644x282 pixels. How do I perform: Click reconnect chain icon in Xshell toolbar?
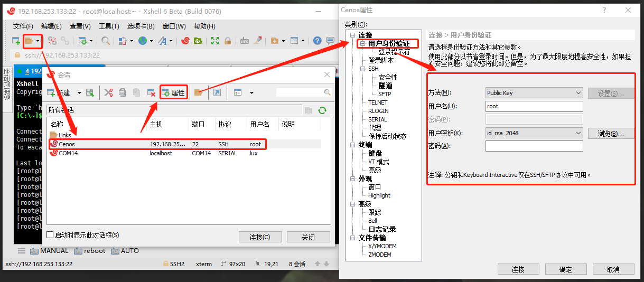(x=64, y=41)
